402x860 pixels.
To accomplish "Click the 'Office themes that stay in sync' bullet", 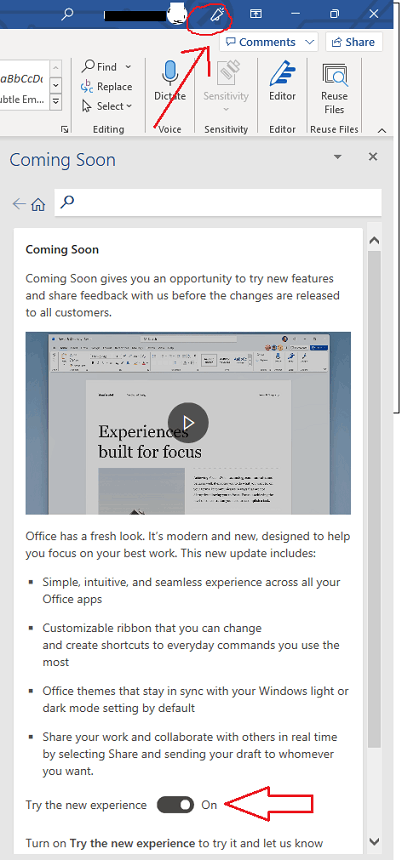I will [x=196, y=699].
